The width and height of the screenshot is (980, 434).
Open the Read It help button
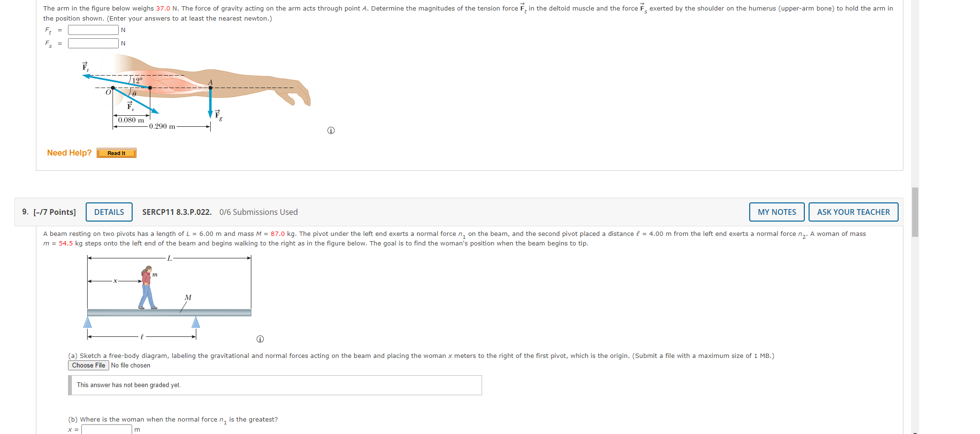pyautogui.click(x=116, y=153)
